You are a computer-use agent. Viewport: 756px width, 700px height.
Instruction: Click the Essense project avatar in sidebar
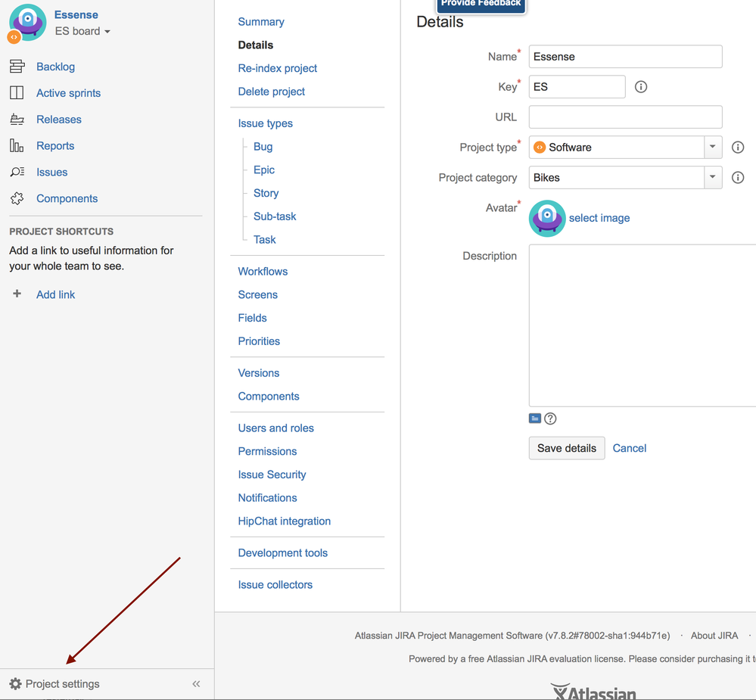click(x=27, y=23)
